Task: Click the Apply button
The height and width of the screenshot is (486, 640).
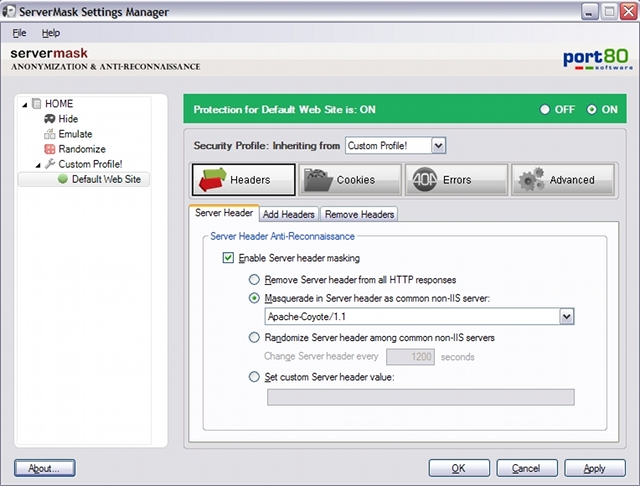Action: 595,468
